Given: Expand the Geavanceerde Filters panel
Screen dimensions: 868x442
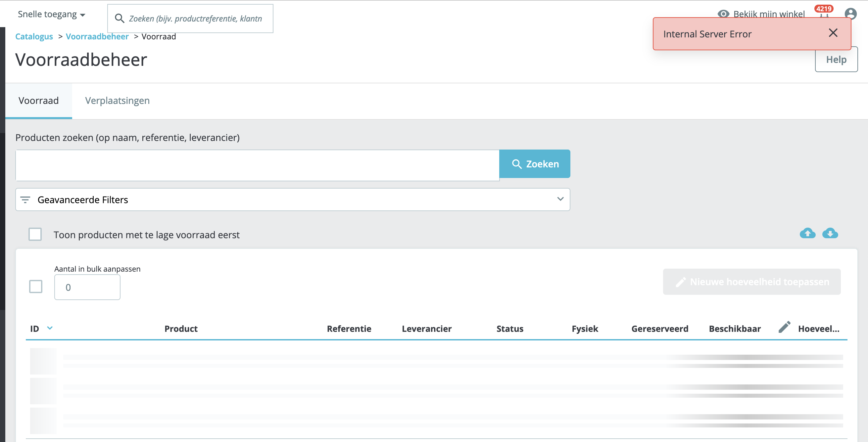Looking at the screenshot, I should pos(293,199).
